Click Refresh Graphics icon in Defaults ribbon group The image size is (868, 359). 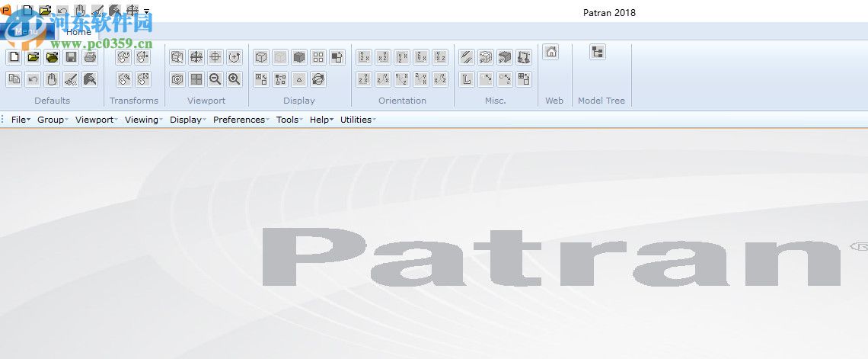(x=90, y=79)
